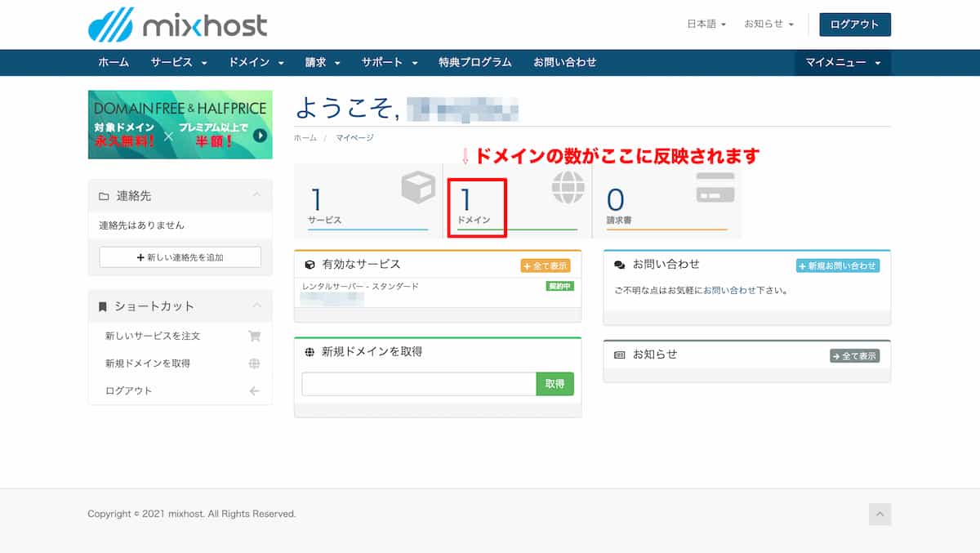This screenshot has height=553, width=980.
Task: Click the credit card icon on 請求書 tile
Action: pyautogui.click(x=715, y=187)
